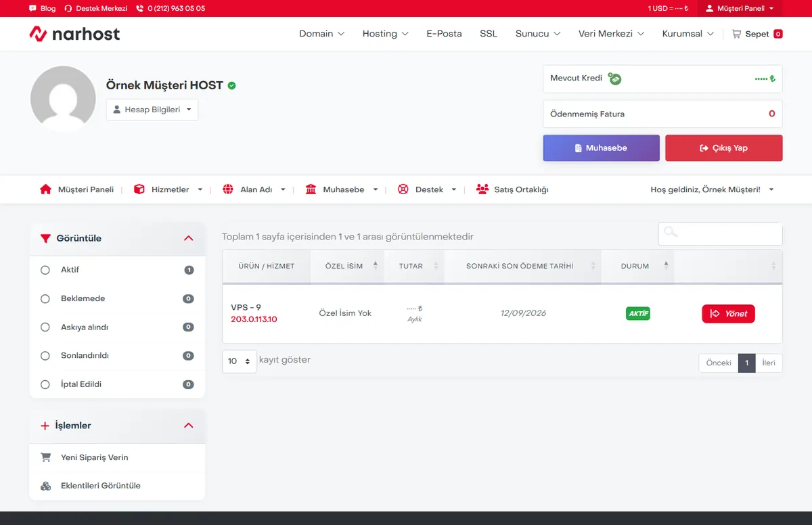Click the AKTİF status badge
The image size is (812, 525).
pyautogui.click(x=638, y=314)
